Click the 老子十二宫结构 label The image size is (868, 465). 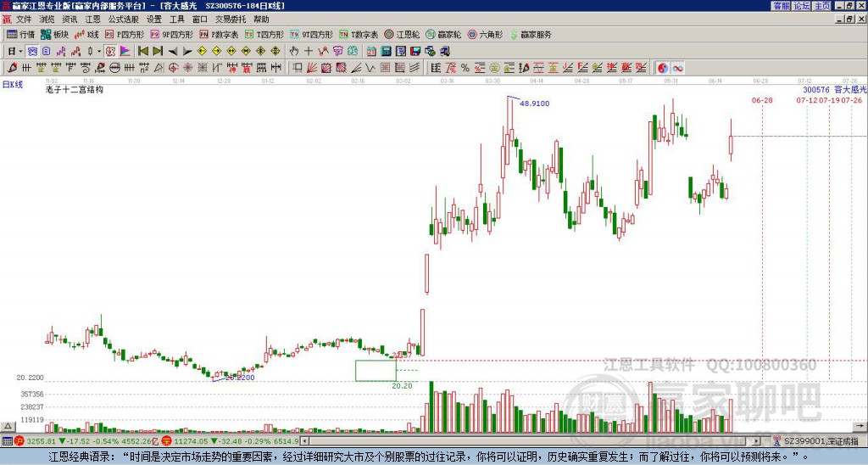tap(75, 89)
